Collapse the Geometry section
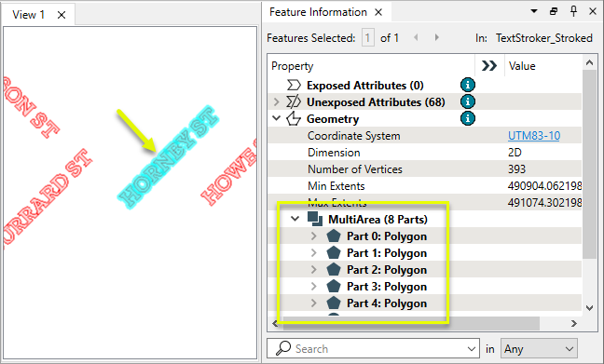 pos(276,118)
